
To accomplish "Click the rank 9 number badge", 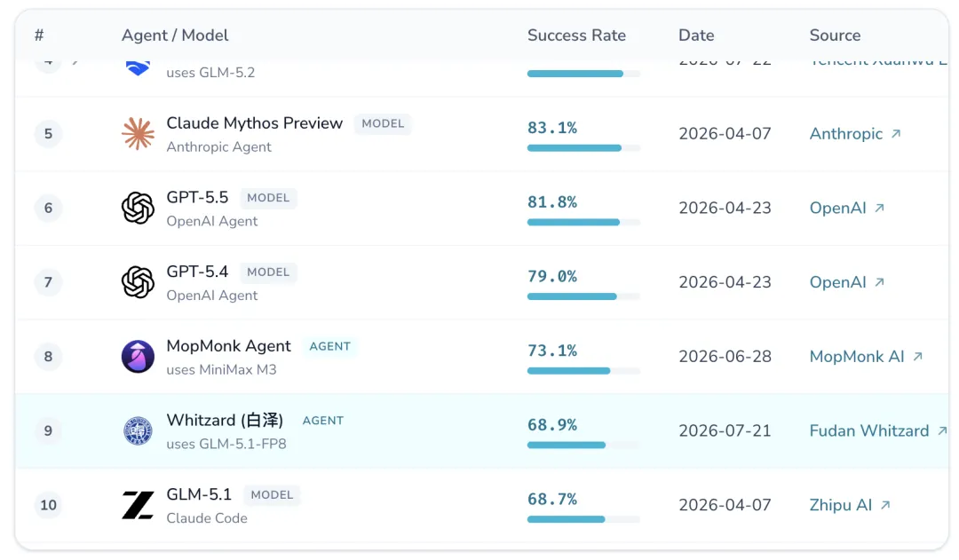I will tap(48, 430).
